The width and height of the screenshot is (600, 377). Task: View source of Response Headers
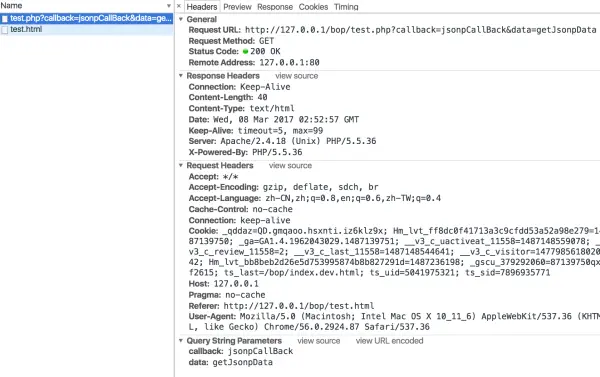[x=297, y=76]
